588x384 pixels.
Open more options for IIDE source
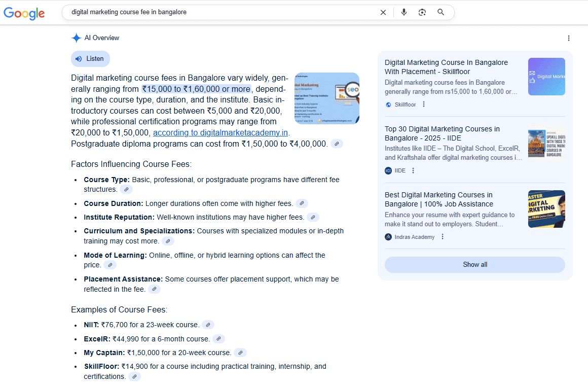pyautogui.click(x=413, y=170)
